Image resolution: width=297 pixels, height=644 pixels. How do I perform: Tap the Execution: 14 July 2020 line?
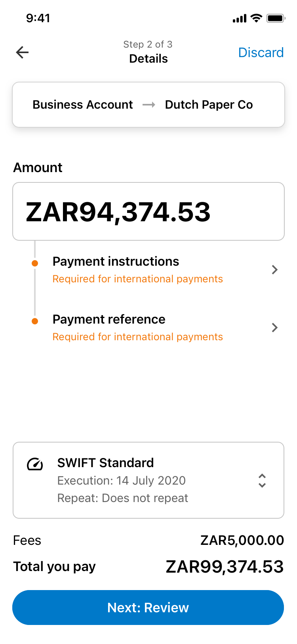(x=121, y=481)
